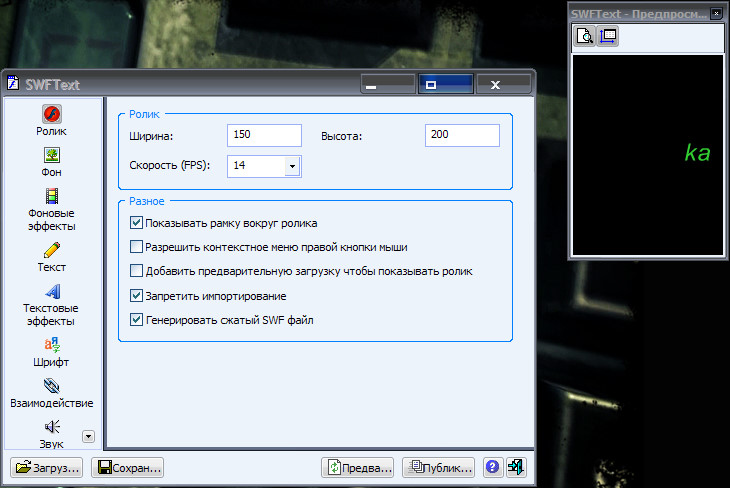Open the Ролик section in sidebar
The width and height of the screenshot is (730, 488).
tap(51, 121)
